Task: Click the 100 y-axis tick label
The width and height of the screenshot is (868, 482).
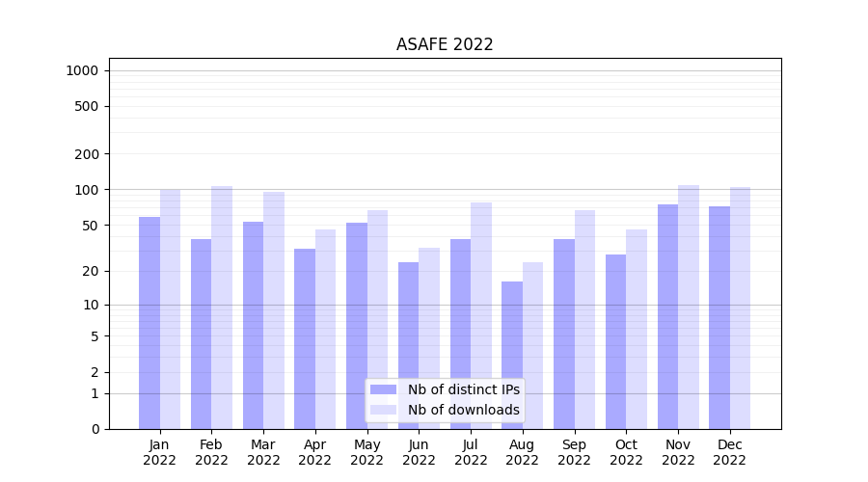Action: (x=86, y=190)
